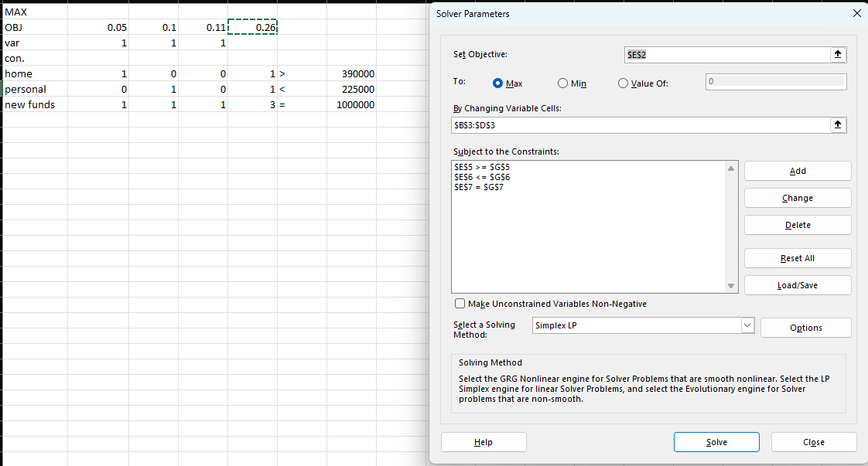Image resolution: width=868 pixels, height=466 pixels.
Task: Click the constraints list scroll-up arrow
Action: (730, 167)
